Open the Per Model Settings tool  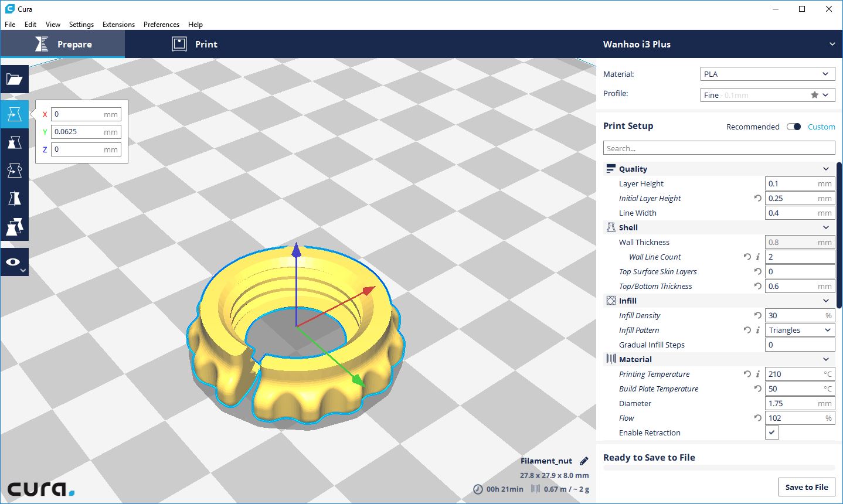click(14, 227)
